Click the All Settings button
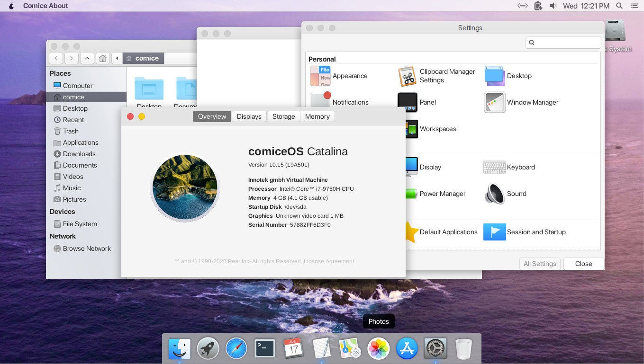Viewport: 644px width, 364px height. pyautogui.click(x=540, y=264)
